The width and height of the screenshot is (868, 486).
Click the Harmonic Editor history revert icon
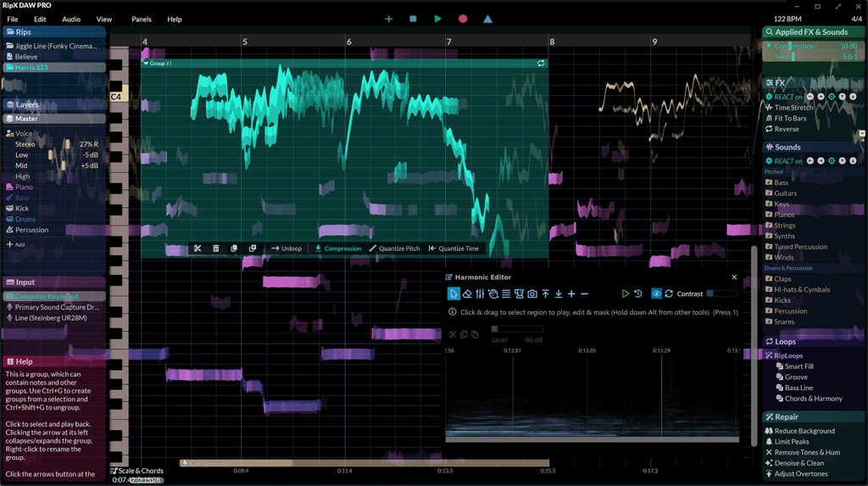pos(637,293)
